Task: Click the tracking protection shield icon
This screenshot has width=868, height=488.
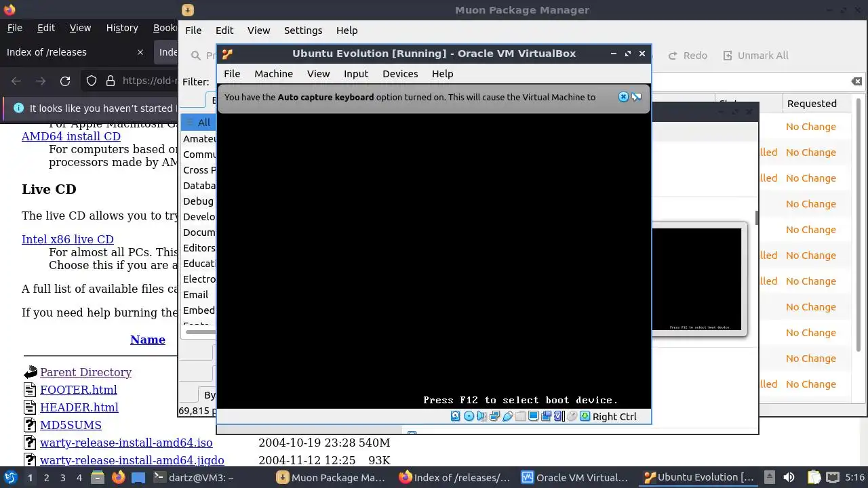Action: pos(92,81)
